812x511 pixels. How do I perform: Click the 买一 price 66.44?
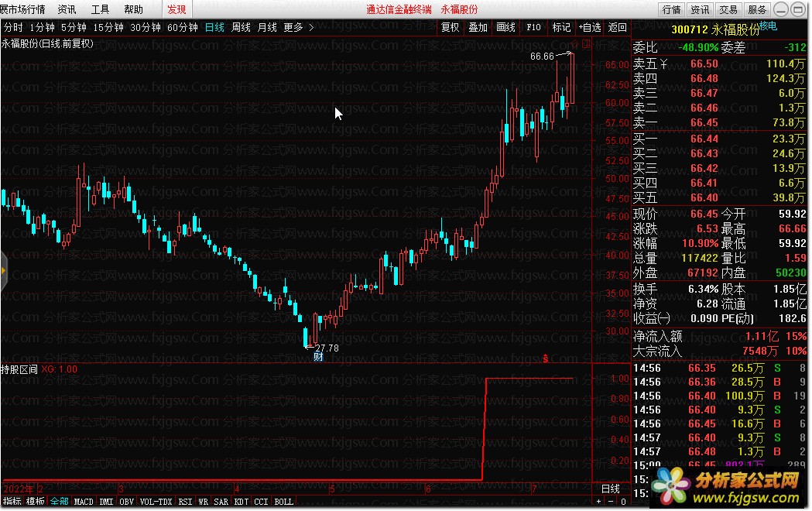[x=704, y=139]
